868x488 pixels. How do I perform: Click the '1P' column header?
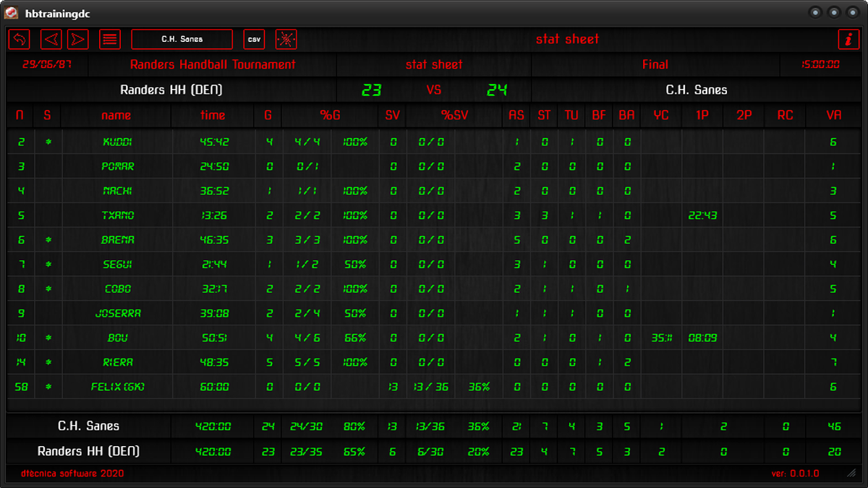702,115
